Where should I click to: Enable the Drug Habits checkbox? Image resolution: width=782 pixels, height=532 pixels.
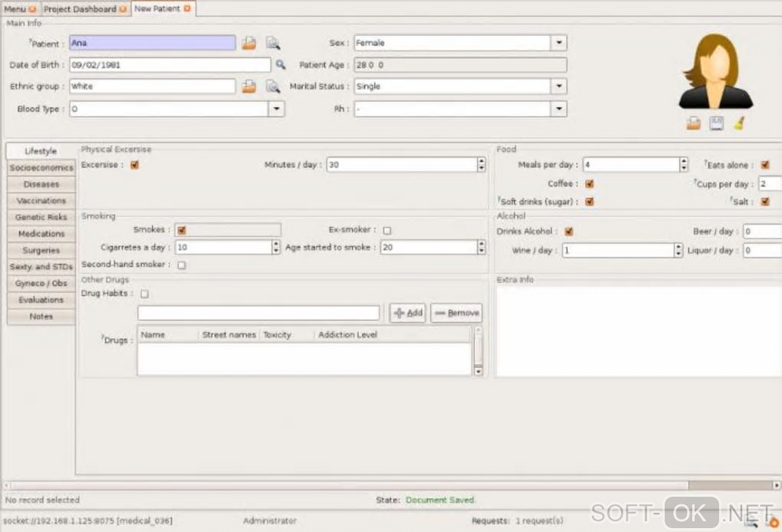145,294
